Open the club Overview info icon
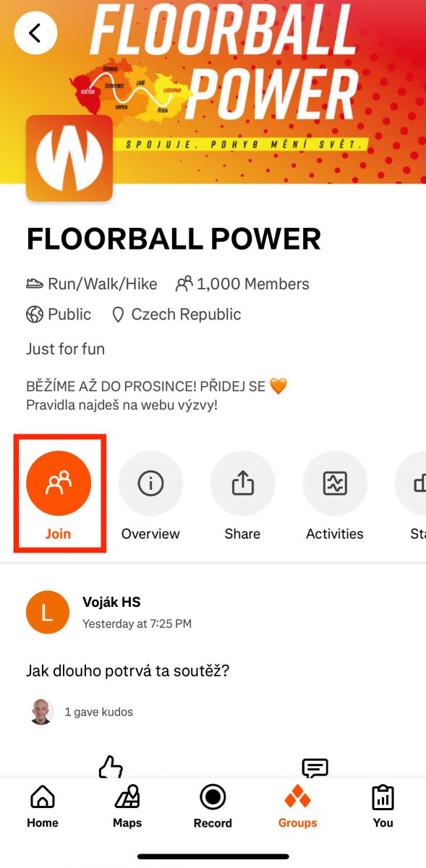The image size is (426, 868). click(x=150, y=484)
